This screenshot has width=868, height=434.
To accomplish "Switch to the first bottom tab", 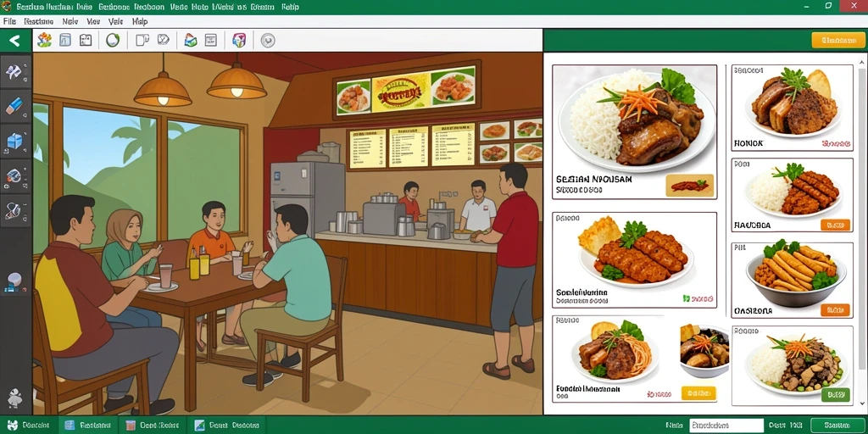I will [x=28, y=426].
